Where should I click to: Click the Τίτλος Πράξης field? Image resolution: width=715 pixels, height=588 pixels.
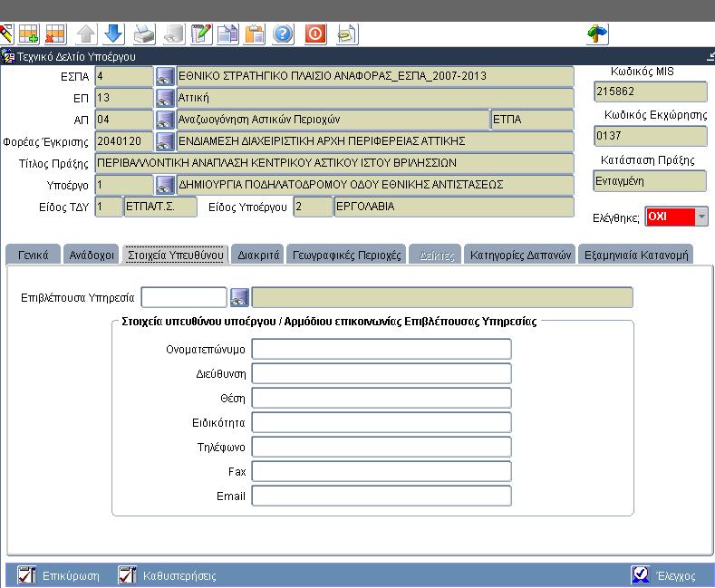click(334, 163)
